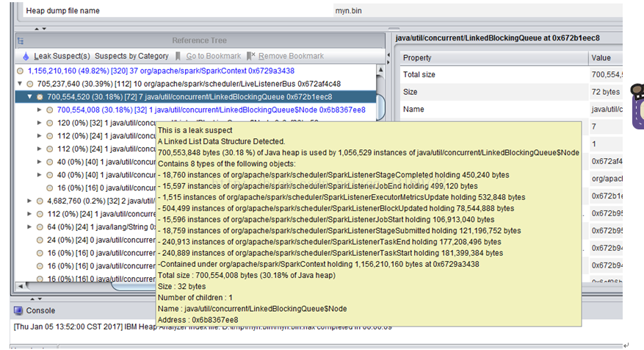This screenshot has height=350, width=644.
Task: Select the 120 (0%) [32] tree row
Action: pos(106,123)
